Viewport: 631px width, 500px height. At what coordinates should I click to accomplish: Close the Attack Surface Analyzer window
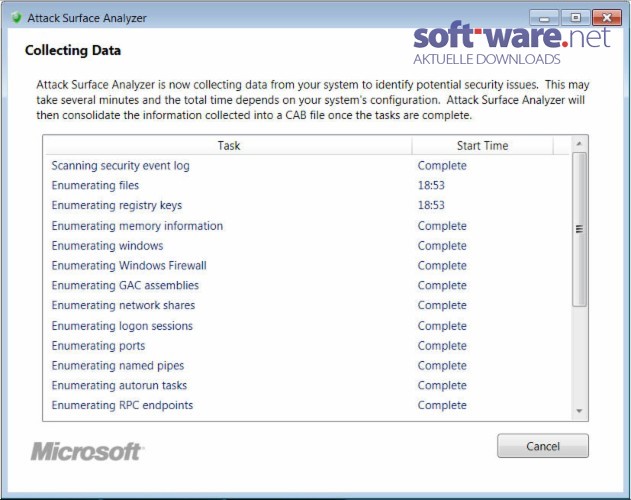pos(606,18)
